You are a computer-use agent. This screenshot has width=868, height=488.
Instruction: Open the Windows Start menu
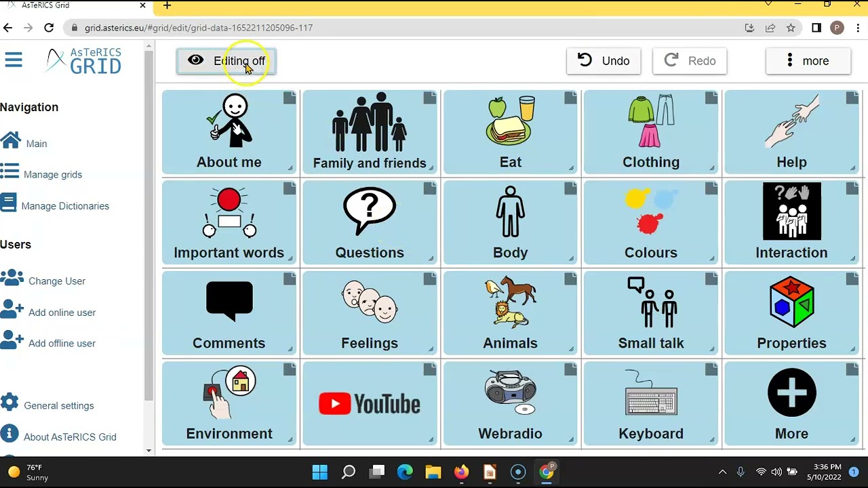(x=319, y=472)
